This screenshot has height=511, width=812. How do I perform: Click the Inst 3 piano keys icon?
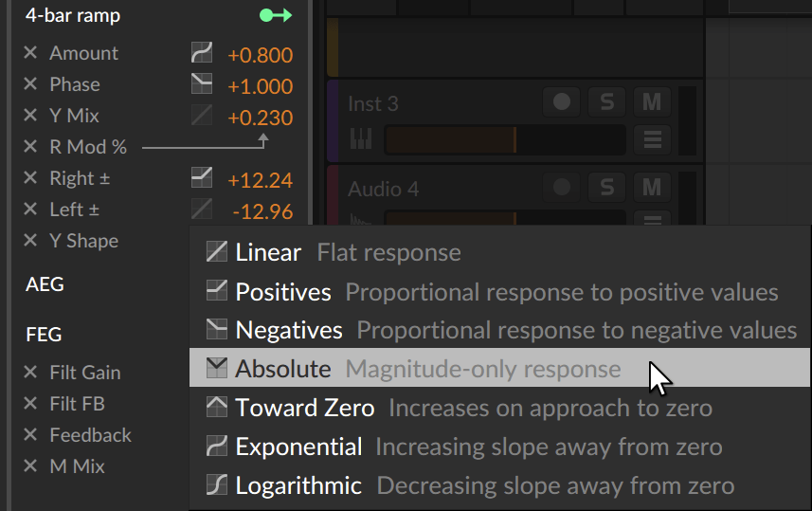coord(361,139)
